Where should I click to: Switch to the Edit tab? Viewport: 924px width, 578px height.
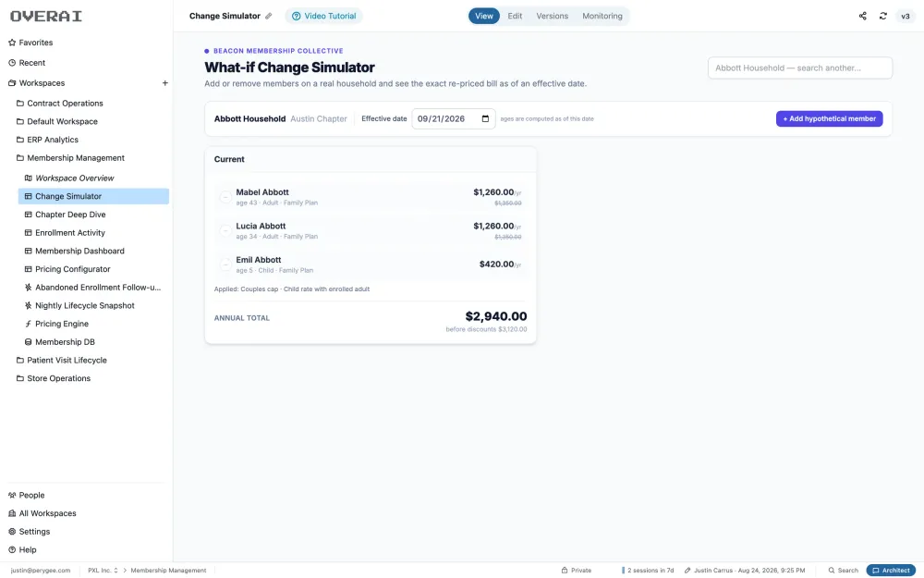click(515, 16)
